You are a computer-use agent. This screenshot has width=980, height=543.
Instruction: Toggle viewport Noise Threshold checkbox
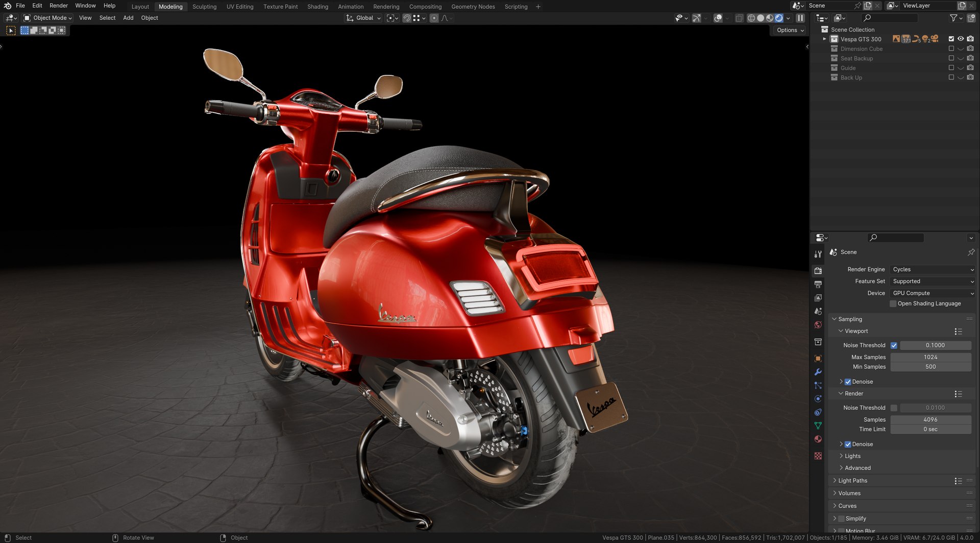pos(894,346)
